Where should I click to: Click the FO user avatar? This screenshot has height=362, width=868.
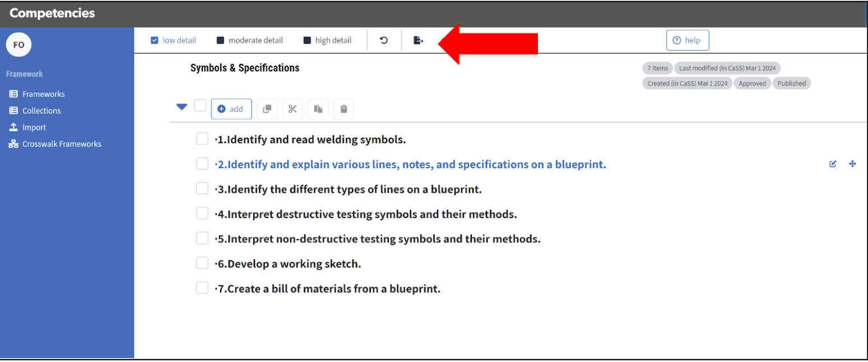coord(18,45)
